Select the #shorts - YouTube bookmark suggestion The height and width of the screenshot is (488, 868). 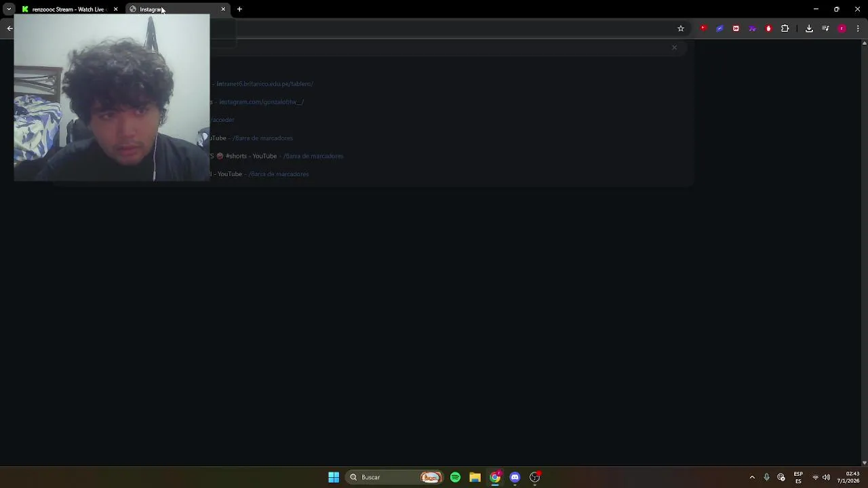tap(277, 156)
